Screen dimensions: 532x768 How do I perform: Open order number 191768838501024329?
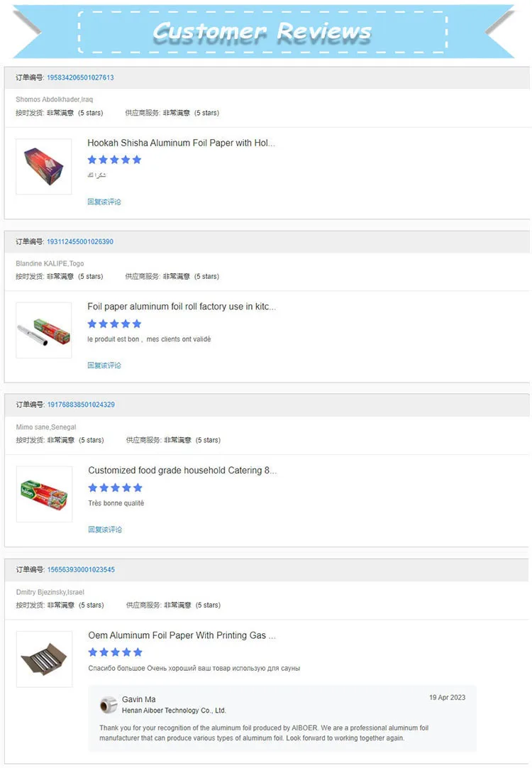81,405
